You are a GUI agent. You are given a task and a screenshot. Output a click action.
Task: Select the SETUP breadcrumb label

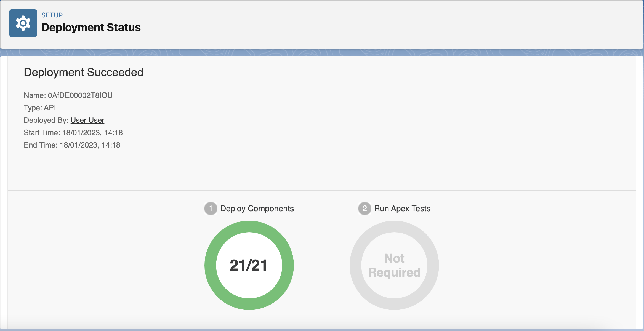[52, 15]
